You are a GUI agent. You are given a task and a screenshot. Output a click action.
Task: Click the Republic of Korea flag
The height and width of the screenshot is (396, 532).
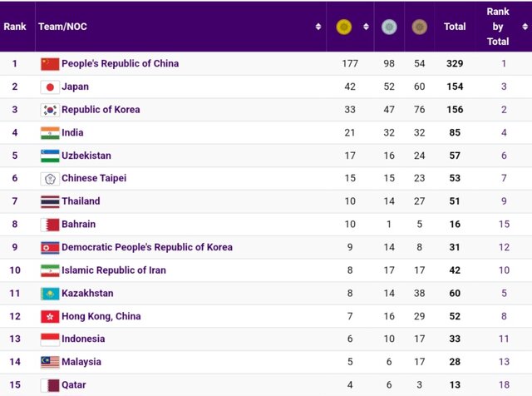pyautogui.click(x=50, y=110)
